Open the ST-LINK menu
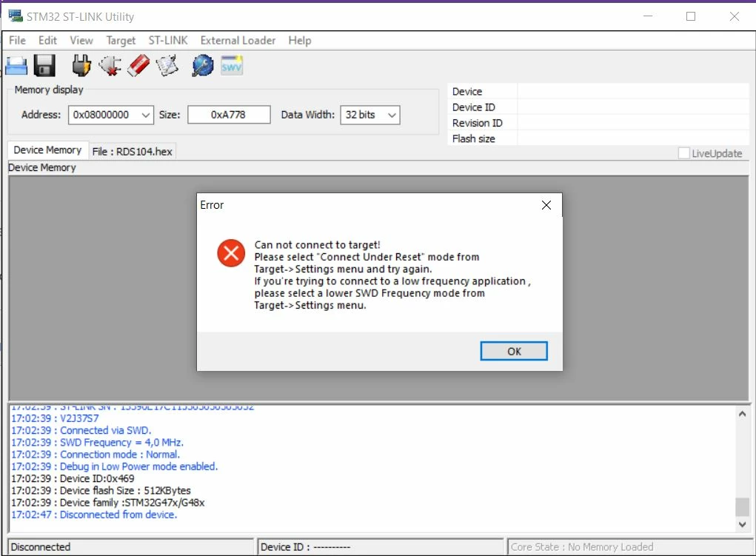The image size is (756, 556). pos(168,41)
